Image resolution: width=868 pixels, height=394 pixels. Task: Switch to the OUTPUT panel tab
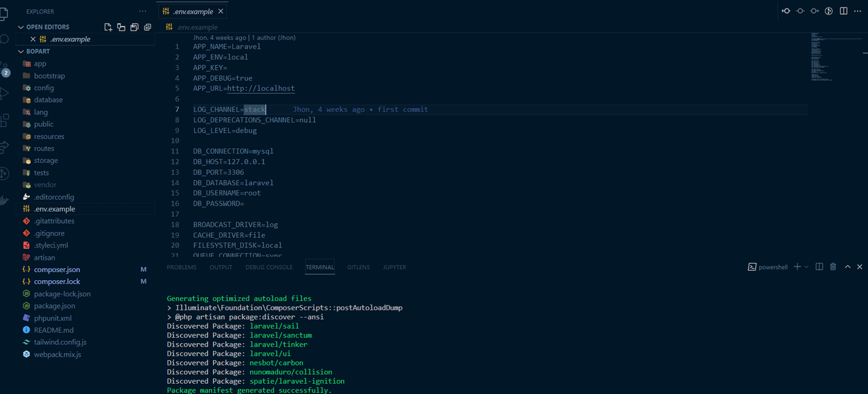[221, 267]
